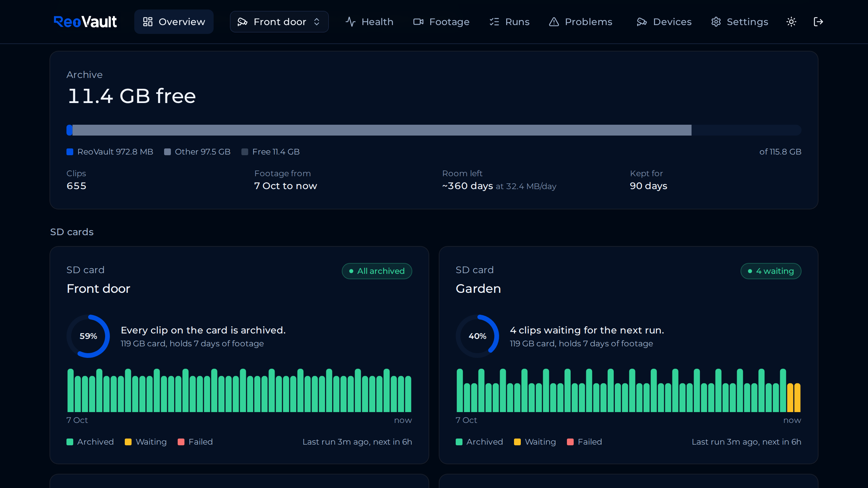
Task: Go to the Health tab
Action: (x=369, y=22)
